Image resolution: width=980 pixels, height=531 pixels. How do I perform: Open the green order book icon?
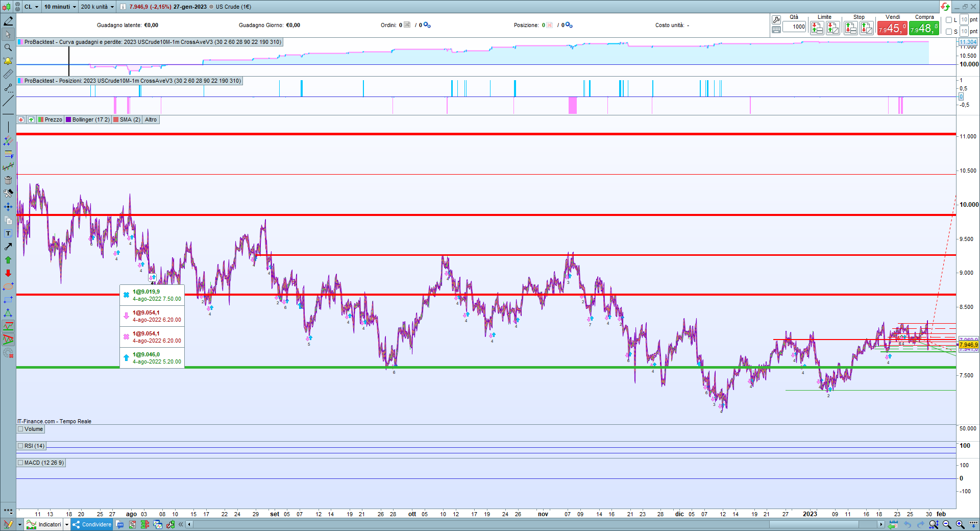point(145,524)
